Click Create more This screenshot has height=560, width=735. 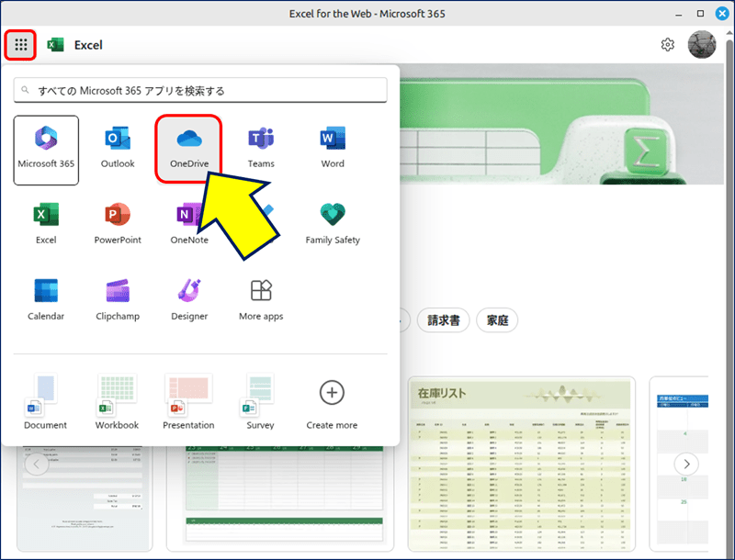point(332,405)
